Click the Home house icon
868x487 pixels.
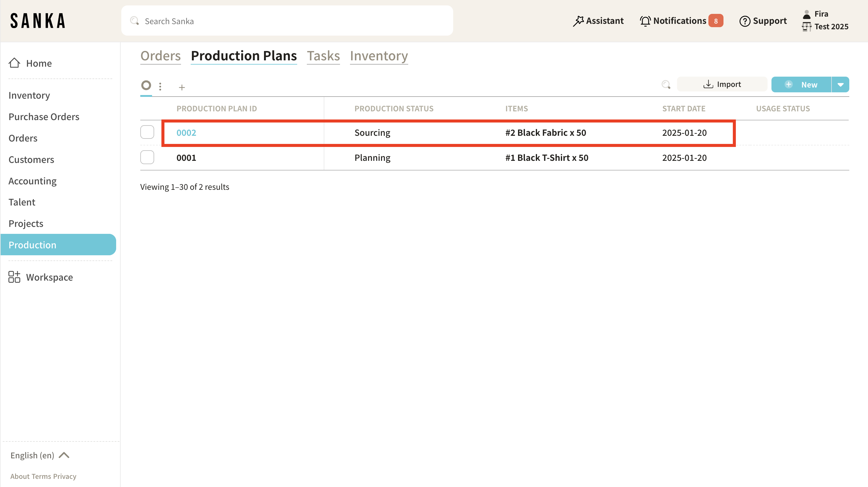14,63
